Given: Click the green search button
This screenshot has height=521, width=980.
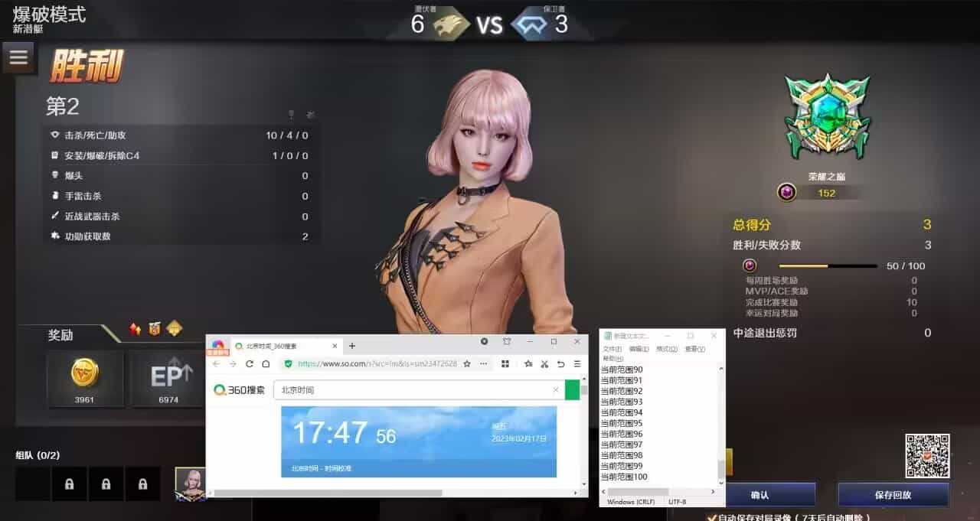Looking at the screenshot, I should coord(573,390).
